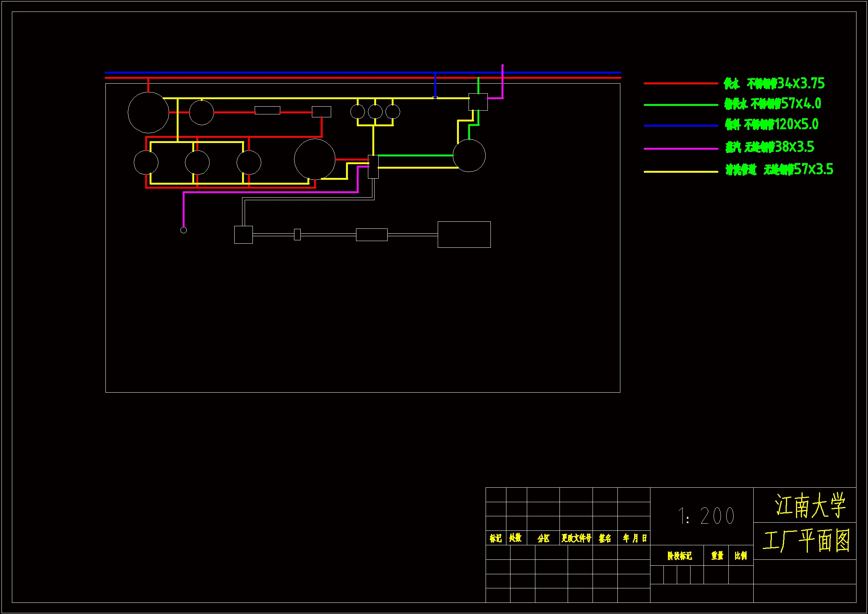Click the 更改文件号 title block cell
Screen dimensions: 868x614
coord(576,538)
